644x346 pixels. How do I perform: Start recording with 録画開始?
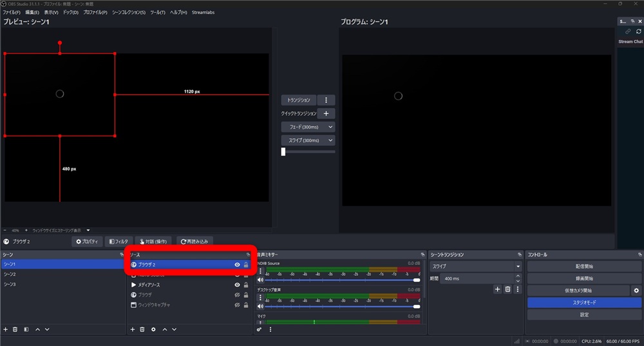point(584,278)
